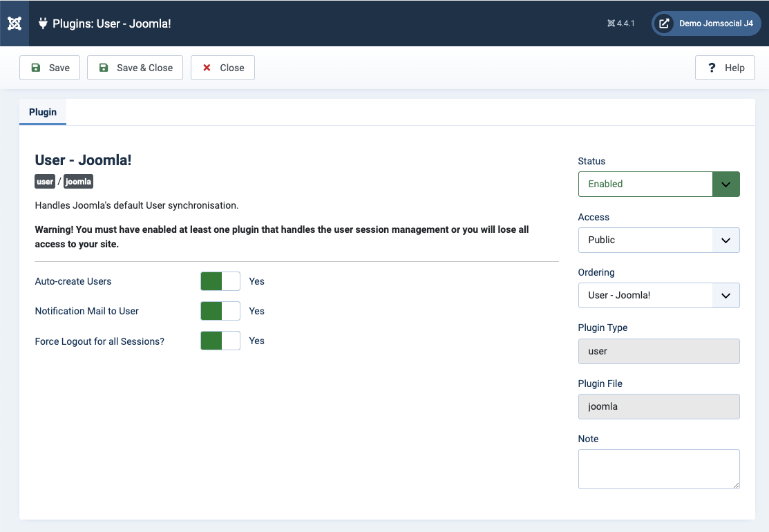Click the disk icon on Save & Close
The image size is (769, 532).
(x=104, y=68)
